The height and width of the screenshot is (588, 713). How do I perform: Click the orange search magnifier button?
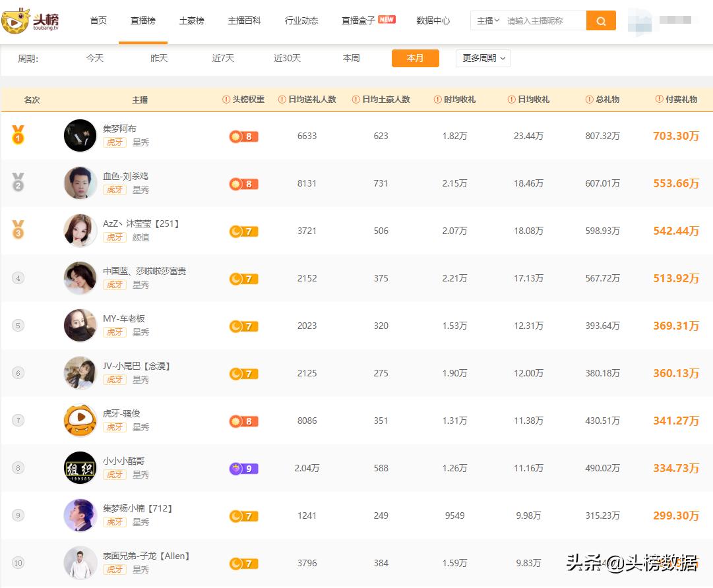coord(601,21)
